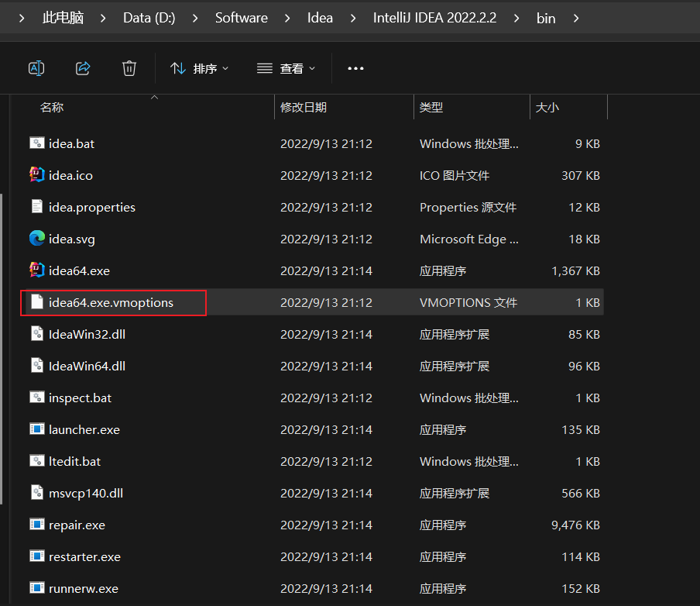The width and height of the screenshot is (700, 606).
Task: Click the repair.exe file icon
Action: [x=37, y=524]
